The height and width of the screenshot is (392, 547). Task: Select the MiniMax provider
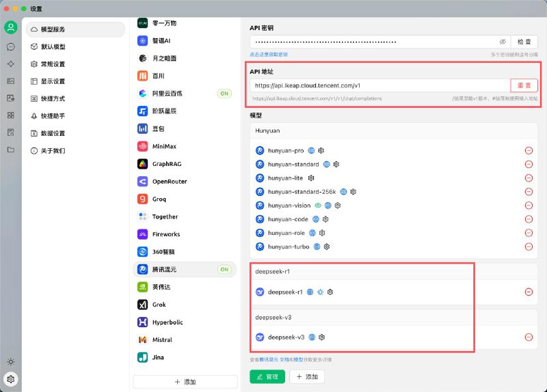pos(185,146)
